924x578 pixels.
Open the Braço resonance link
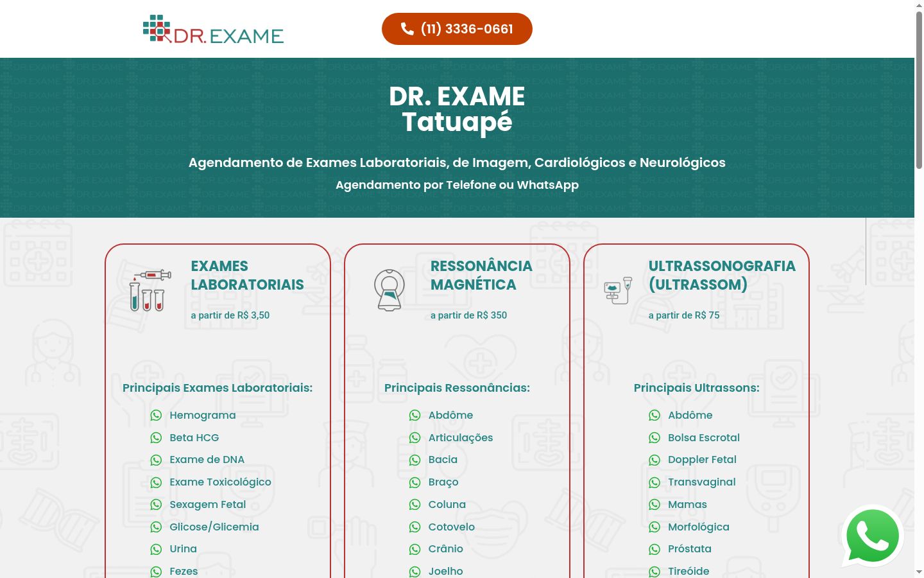point(443,482)
